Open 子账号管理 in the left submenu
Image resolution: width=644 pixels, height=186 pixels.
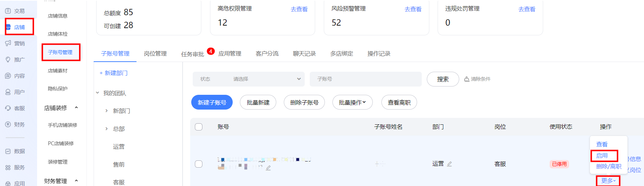coord(60,52)
